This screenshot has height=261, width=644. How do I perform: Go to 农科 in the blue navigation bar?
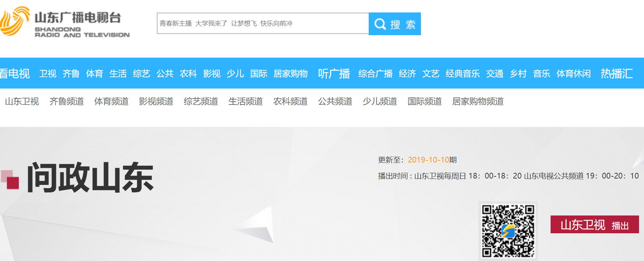pyautogui.click(x=188, y=74)
